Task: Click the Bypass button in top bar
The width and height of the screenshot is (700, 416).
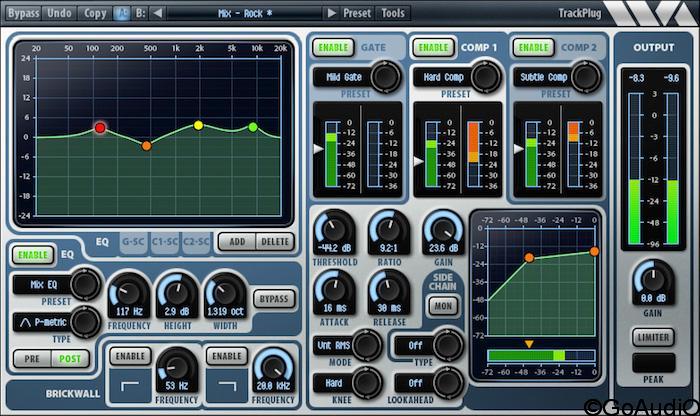Action: pyautogui.click(x=24, y=13)
